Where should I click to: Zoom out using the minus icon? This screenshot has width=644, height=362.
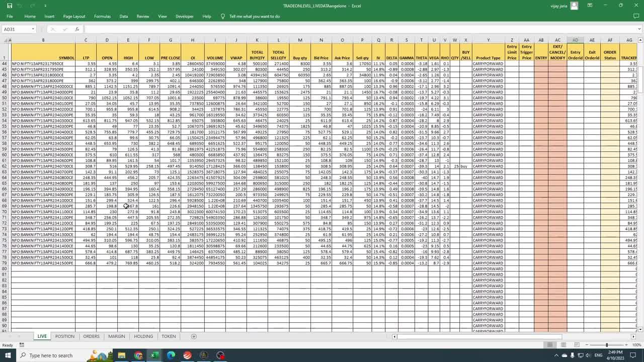click(587, 345)
